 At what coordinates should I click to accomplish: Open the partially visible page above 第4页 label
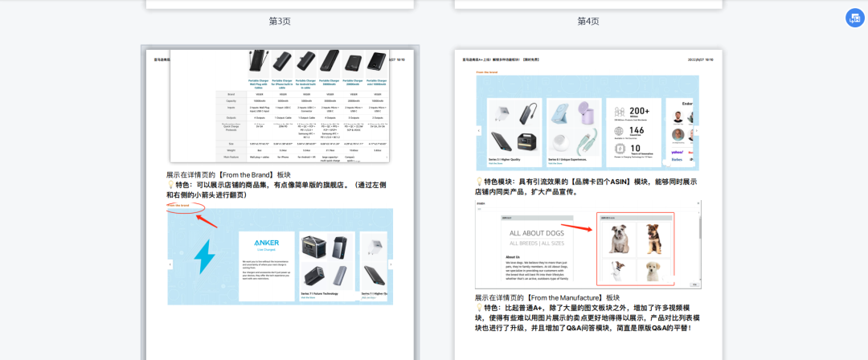coord(588,4)
